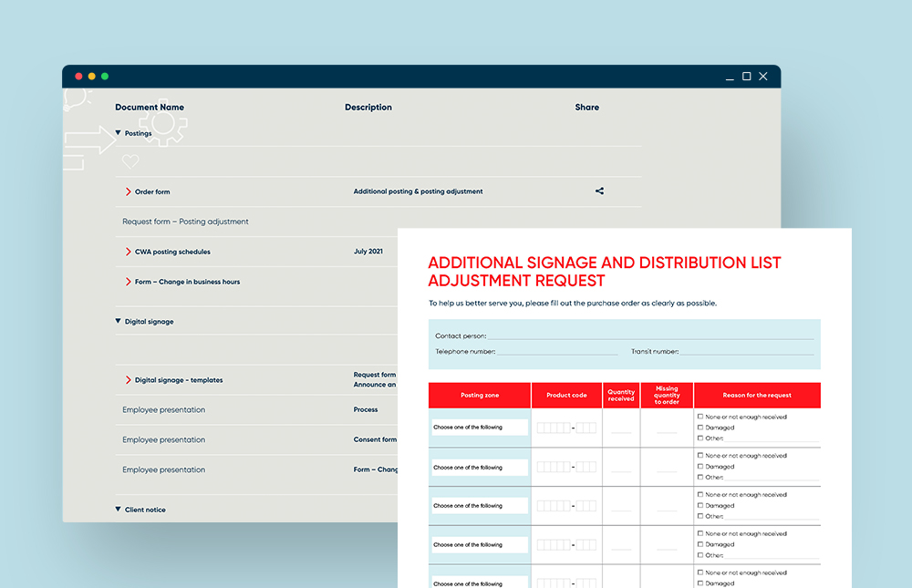
Task: Check 'Damaged' in the third form row
Action: [x=700, y=505]
